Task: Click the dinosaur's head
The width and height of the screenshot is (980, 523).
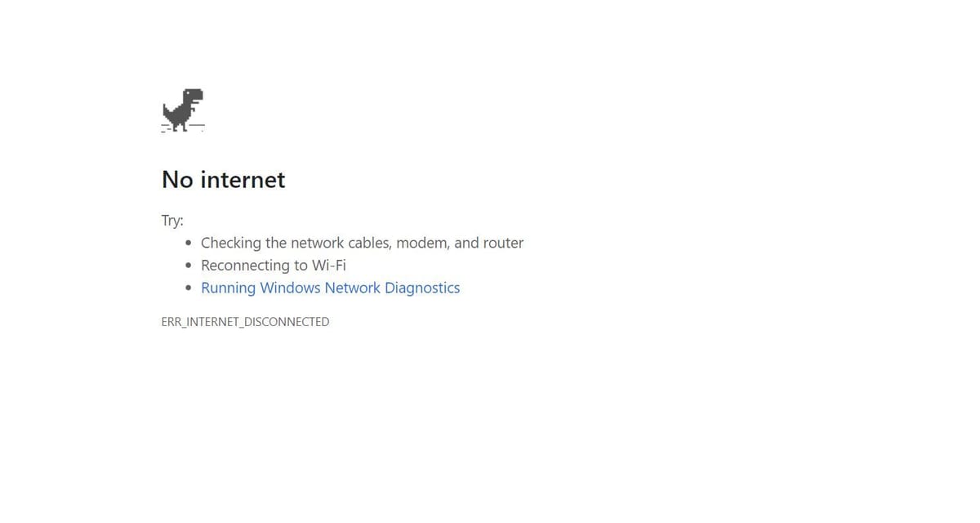Action: 194,96
